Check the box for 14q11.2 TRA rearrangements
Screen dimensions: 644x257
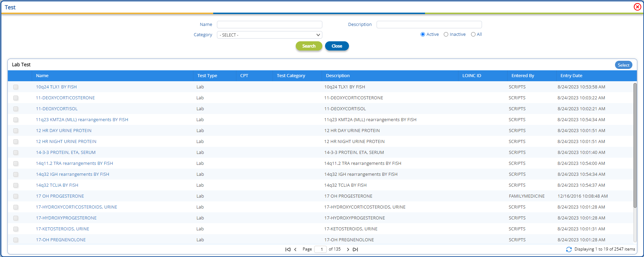(16, 163)
